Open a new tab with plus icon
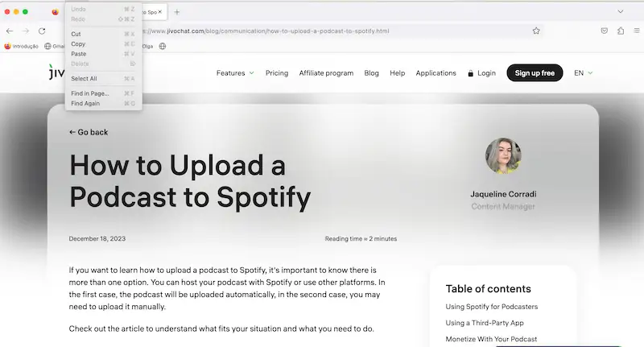The width and height of the screenshot is (644, 347). [177, 12]
